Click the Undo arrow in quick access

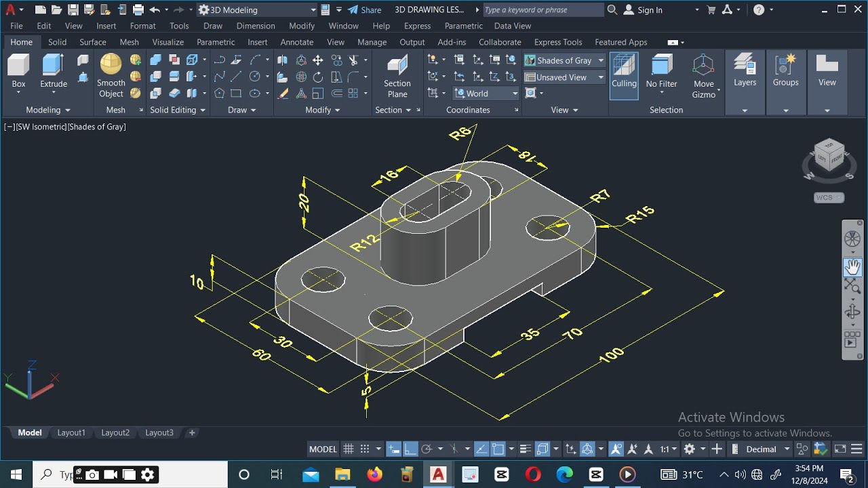(x=155, y=9)
